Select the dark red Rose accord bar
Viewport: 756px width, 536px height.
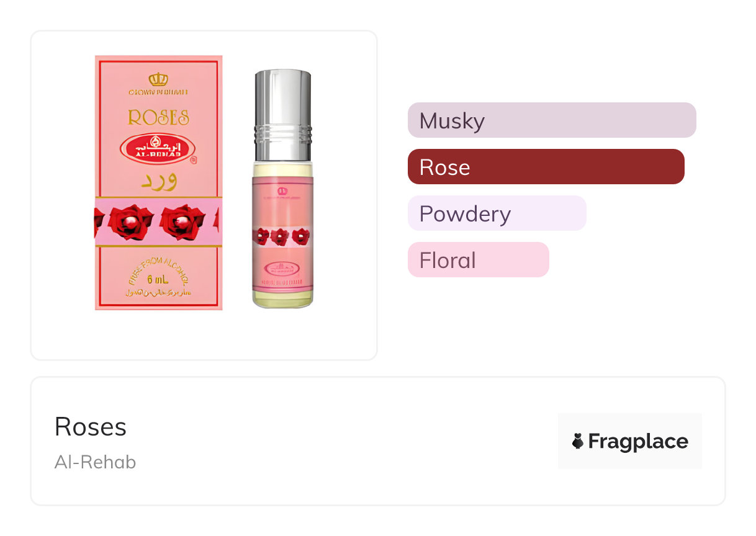click(x=545, y=167)
